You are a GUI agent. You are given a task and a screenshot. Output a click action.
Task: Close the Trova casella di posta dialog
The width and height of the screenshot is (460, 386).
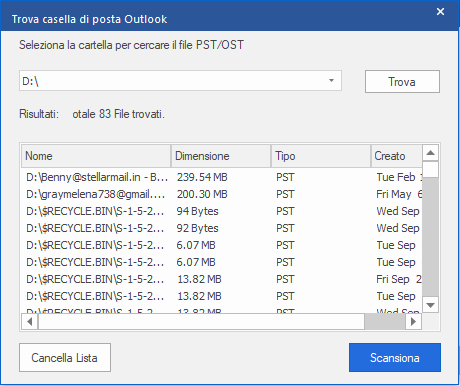(x=440, y=12)
